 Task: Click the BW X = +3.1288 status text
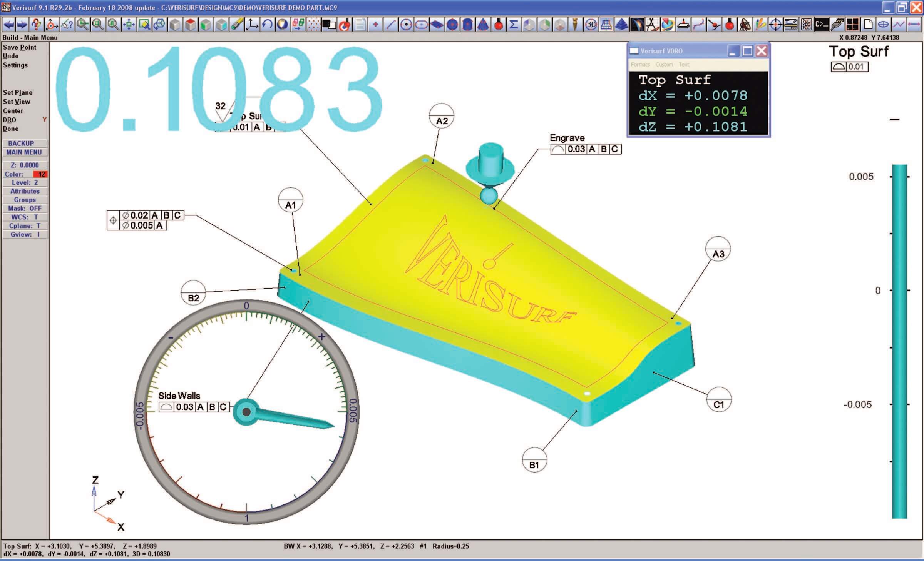click(x=308, y=546)
